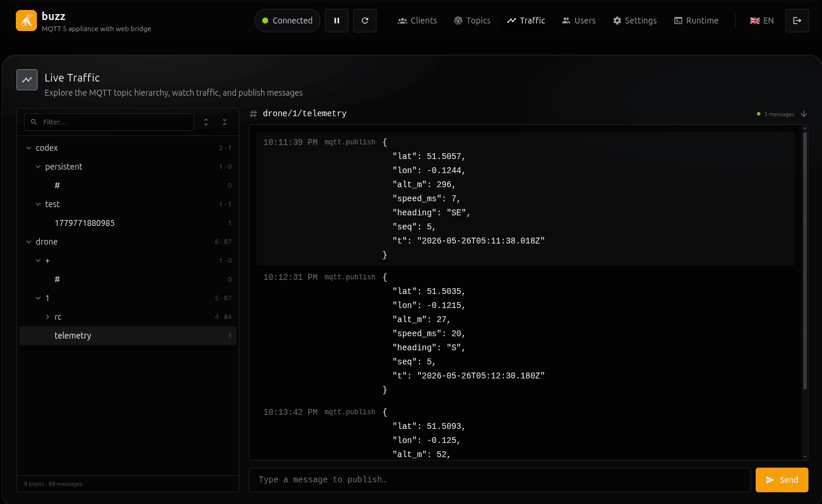This screenshot has width=822, height=504.
Task: Collapse the persistent topic node
Action: click(x=38, y=167)
